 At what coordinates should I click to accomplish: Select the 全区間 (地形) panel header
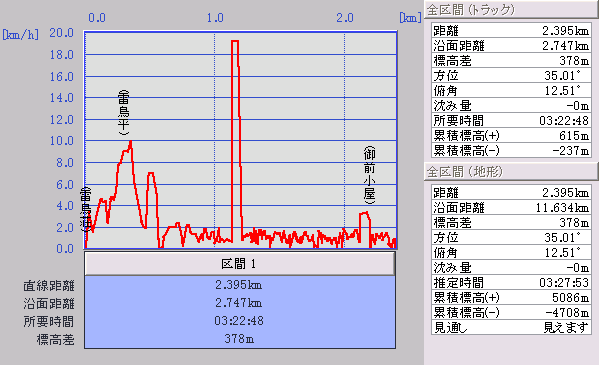point(511,172)
